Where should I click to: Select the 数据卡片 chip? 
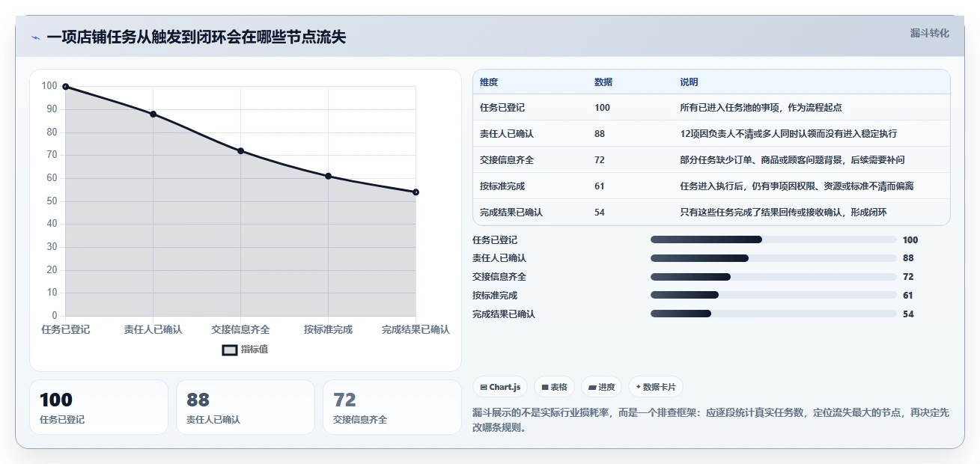tap(656, 387)
